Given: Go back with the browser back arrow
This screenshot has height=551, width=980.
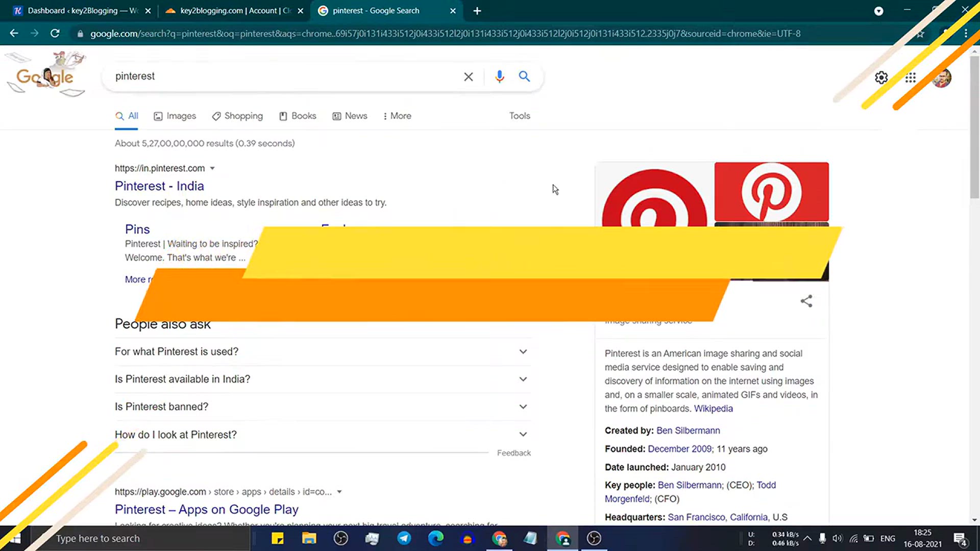Looking at the screenshot, I should click(x=14, y=33).
